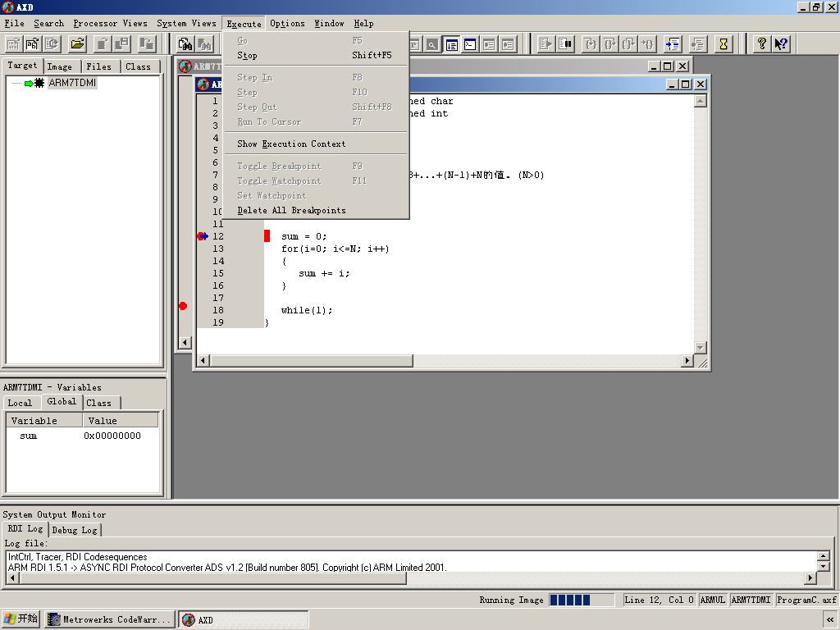Screen dimensions: 840x630
Task: Open the Options menu
Action: tap(287, 24)
